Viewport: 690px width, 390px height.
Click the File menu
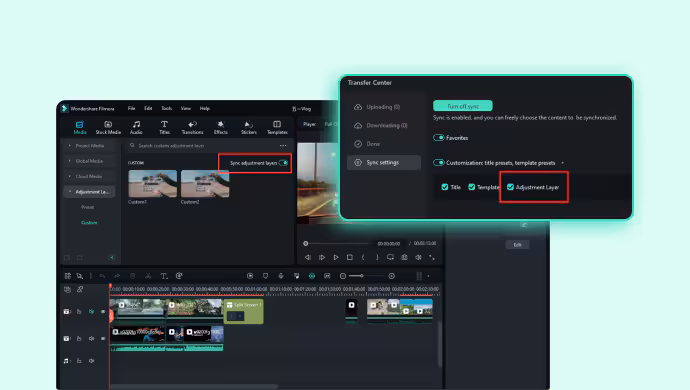coord(131,108)
